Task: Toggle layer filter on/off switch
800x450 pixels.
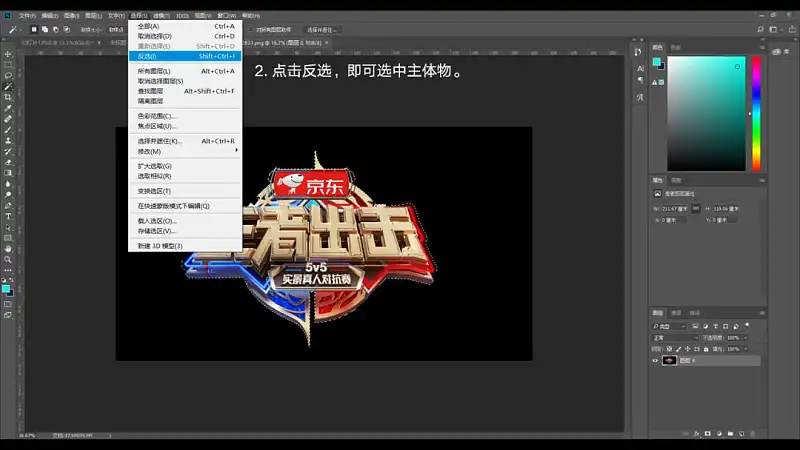Action: 747,325
